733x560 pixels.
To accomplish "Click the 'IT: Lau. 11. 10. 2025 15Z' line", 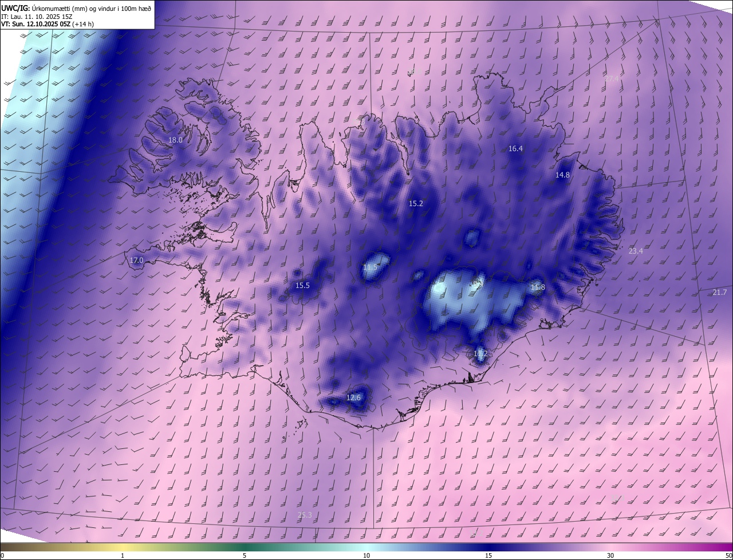I will tap(36, 17).
